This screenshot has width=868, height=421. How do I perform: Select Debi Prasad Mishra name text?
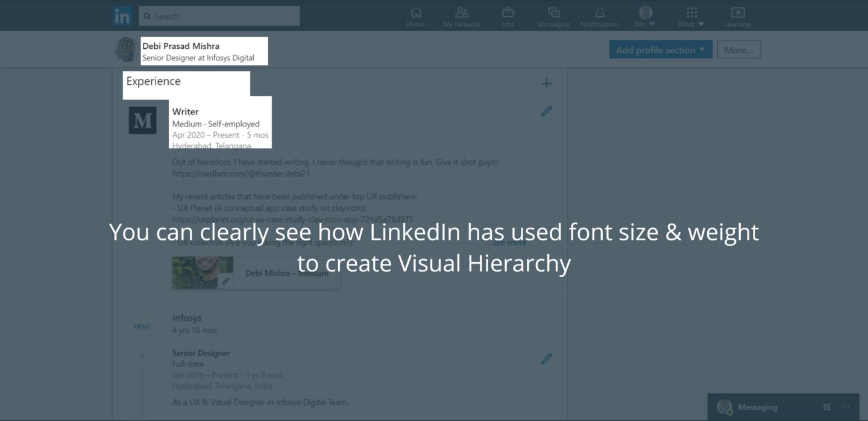(181, 46)
